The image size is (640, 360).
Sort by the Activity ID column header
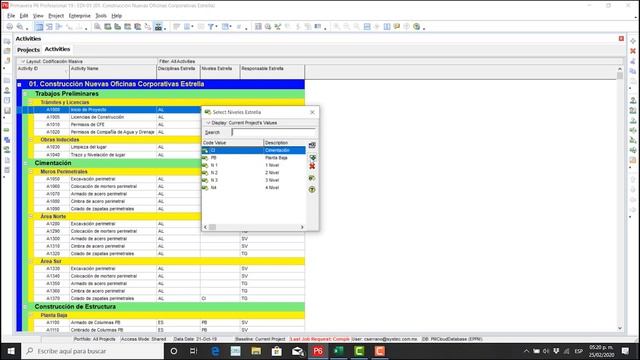click(x=43, y=71)
